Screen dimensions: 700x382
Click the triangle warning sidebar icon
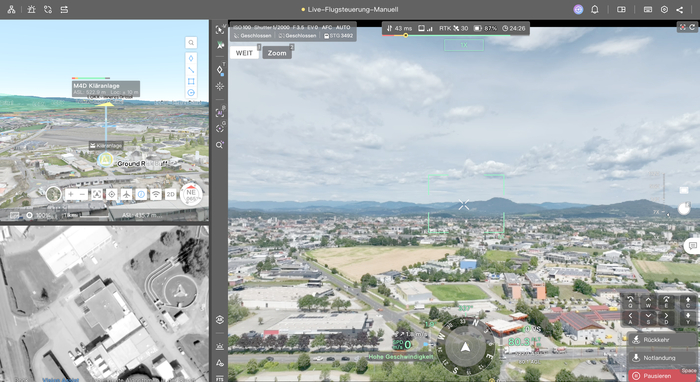pyautogui.click(x=220, y=363)
